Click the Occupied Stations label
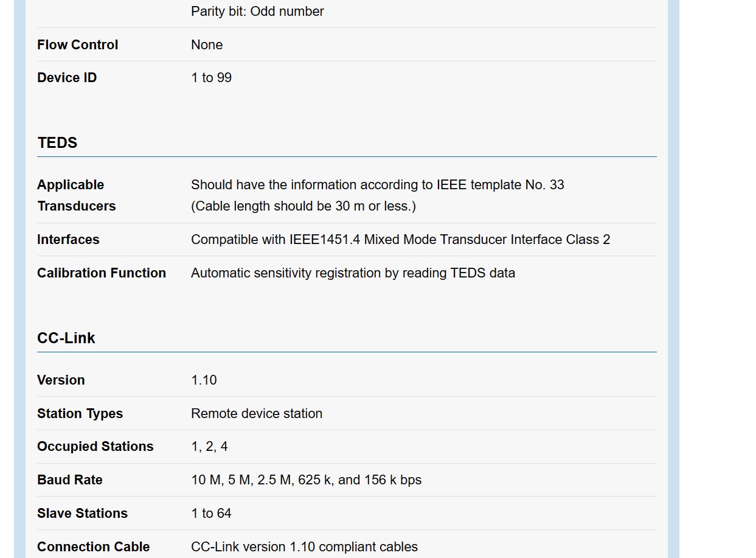Image resolution: width=756 pixels, height=558 pixels. coord(95,447)
